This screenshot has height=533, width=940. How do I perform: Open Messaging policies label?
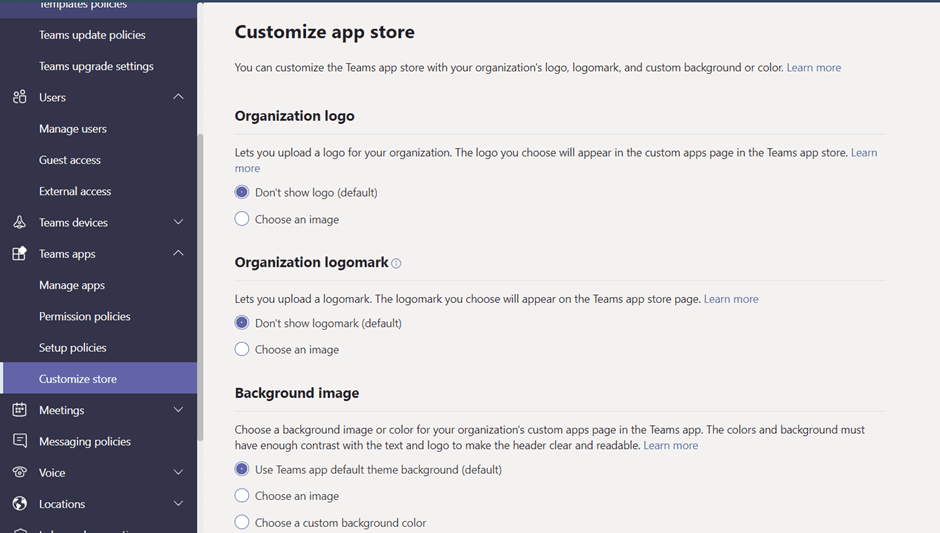[85, 441]
